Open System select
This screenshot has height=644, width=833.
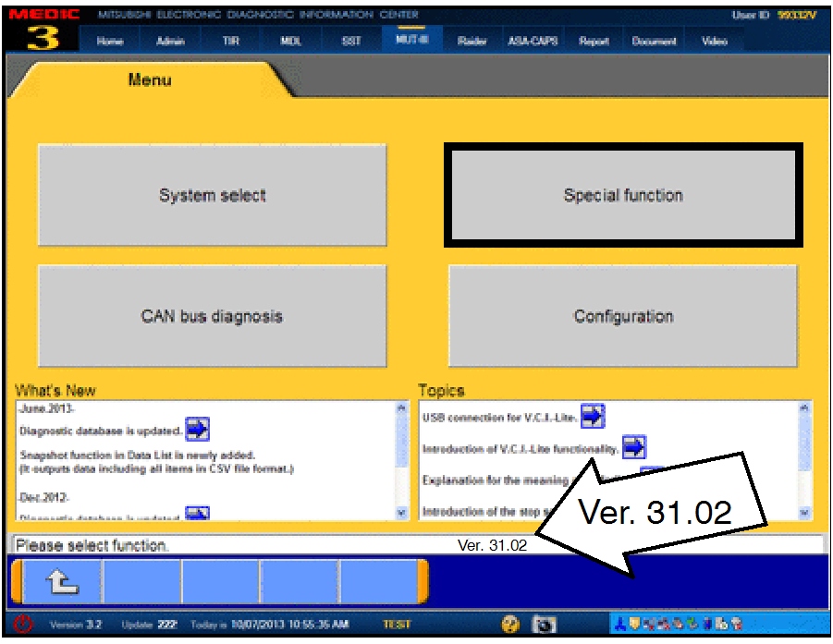click(x=212, y=196)
